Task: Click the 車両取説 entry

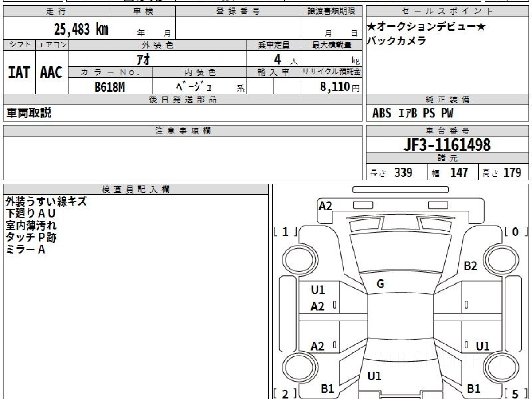Action: coord(28,113)
